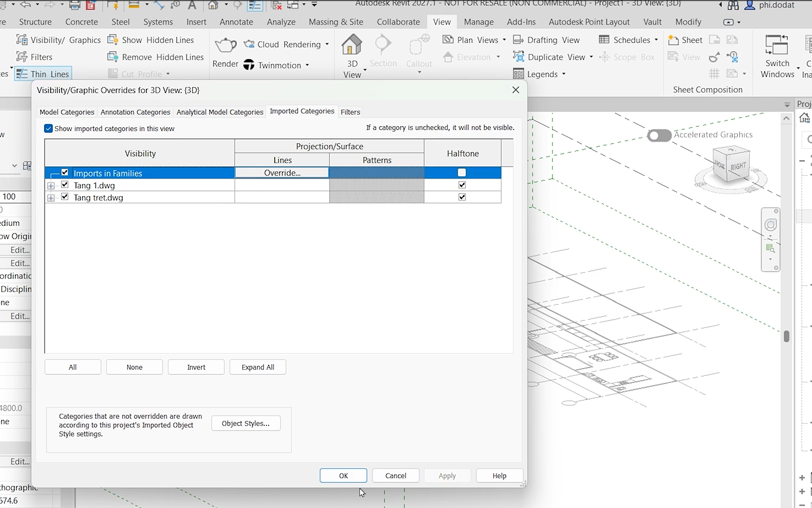Uncheck Imports in Families visibility checkbox
Image resolution: width=812 pixels, height=508 pixels.
[65, 172]
